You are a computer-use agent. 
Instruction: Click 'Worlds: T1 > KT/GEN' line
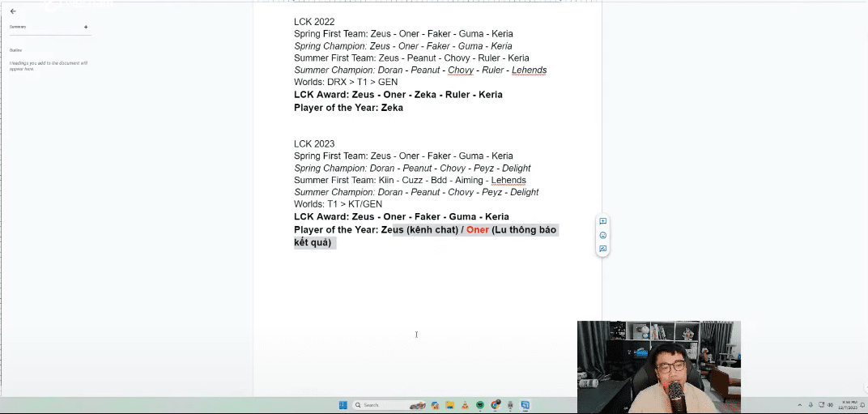(338, 204)
